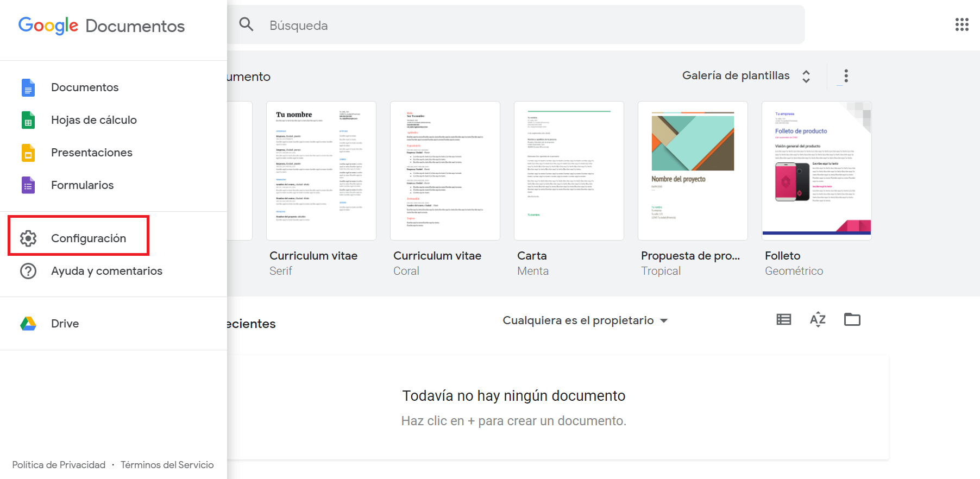Click the purple Formularios icon
The image size is (980, 479).
[x=28, y=185]
